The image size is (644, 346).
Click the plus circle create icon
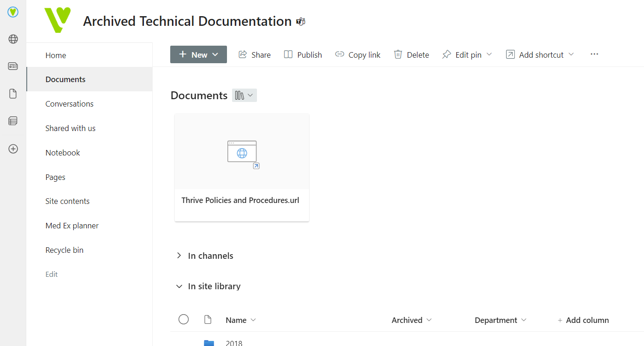tap(13, 149)
